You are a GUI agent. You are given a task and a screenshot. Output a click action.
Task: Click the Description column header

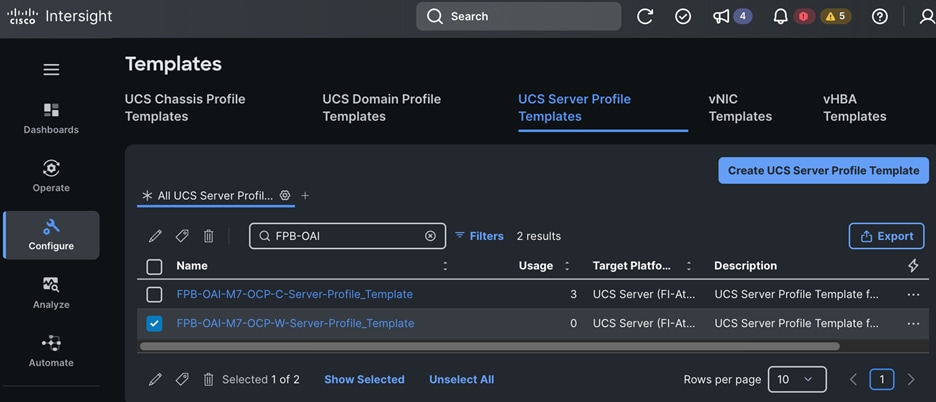point(746,266)
